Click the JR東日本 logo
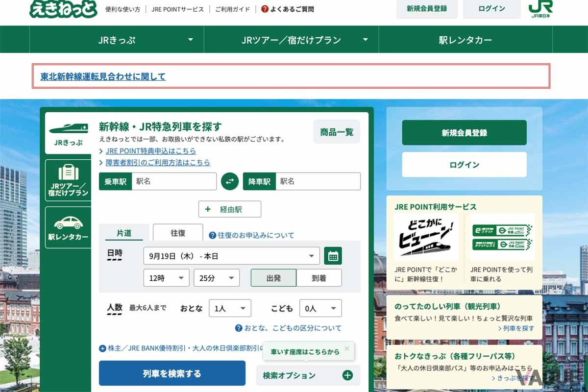Screen dimensions: 588x392 pos(540,9)
